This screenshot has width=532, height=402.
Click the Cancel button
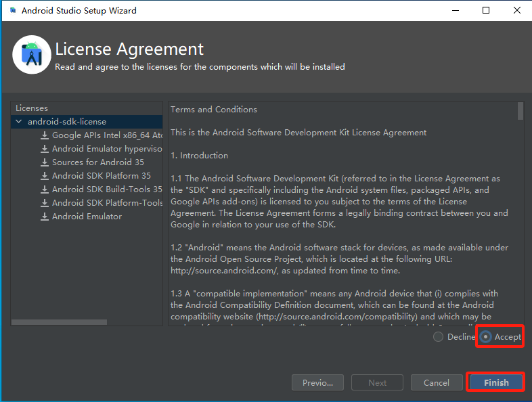click(x=437, y=382)
